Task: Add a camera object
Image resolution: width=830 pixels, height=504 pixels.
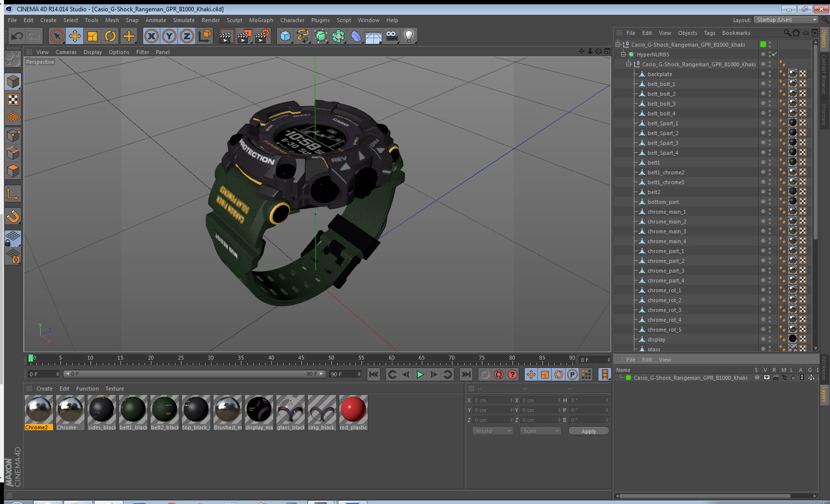Action: (391, 36)
